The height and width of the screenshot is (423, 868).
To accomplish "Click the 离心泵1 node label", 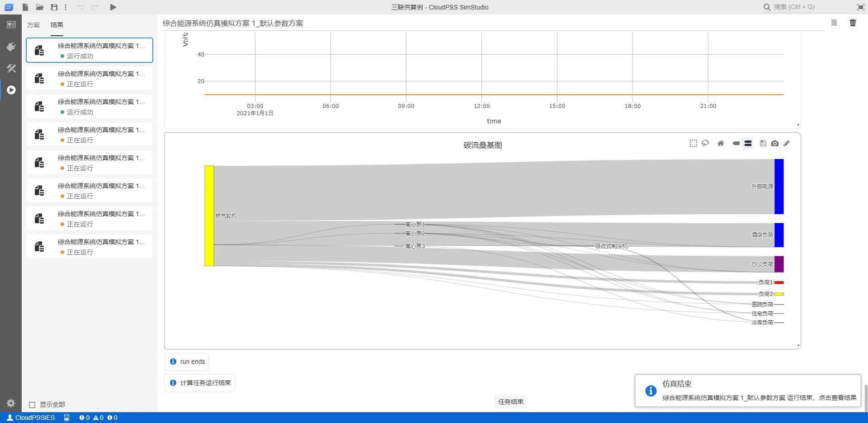I will pyautogui.click(x=415, y=225).
